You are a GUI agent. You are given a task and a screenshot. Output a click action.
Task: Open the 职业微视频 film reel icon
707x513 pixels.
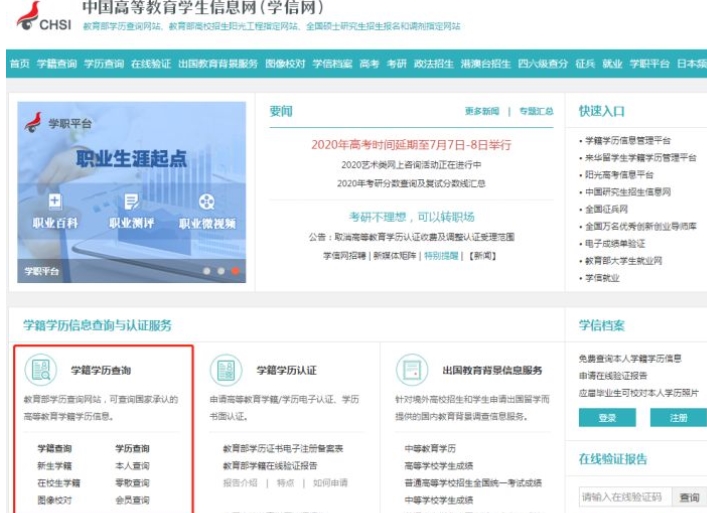(x=207, y=202)
